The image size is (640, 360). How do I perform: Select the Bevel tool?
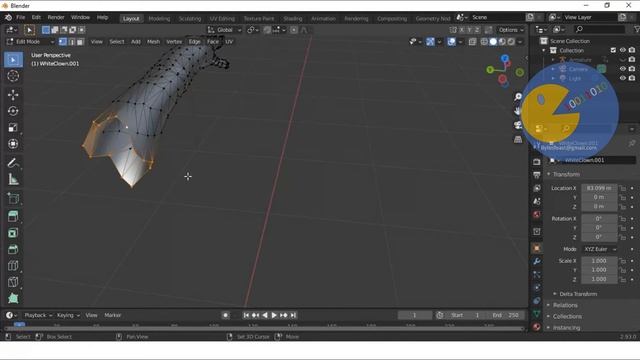coord(13,249)
